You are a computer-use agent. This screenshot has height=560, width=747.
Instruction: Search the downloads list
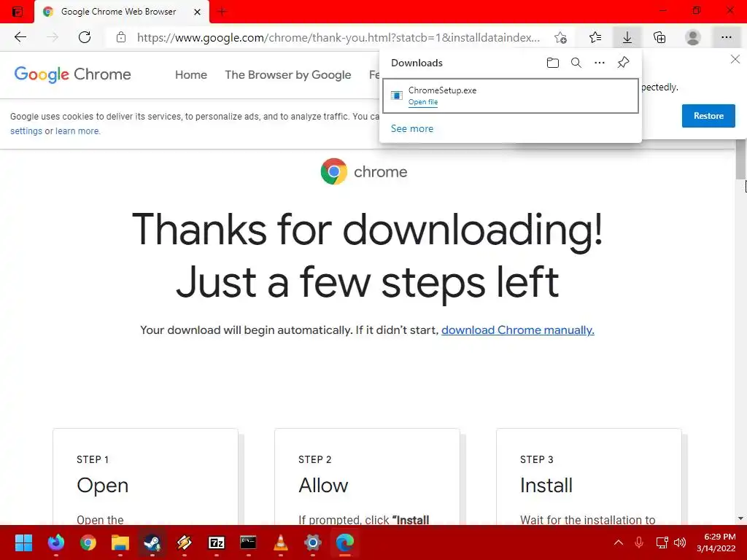[x=576, y=63]
